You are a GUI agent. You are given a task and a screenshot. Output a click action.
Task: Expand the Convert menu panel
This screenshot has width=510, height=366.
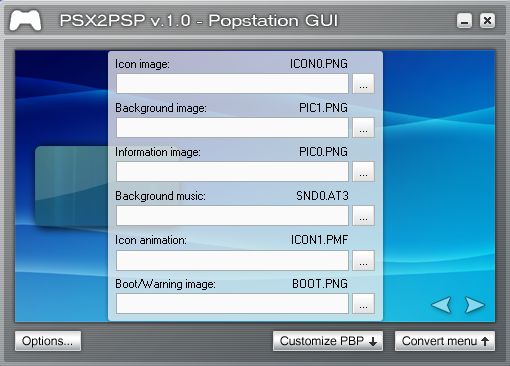pyautogui.click(x=445, y=341)
